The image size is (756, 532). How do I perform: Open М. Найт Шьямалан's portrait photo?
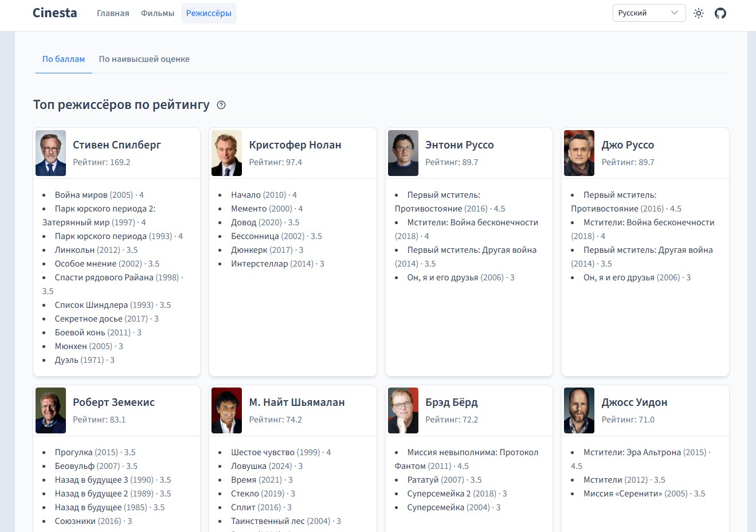tap(227, 410)
